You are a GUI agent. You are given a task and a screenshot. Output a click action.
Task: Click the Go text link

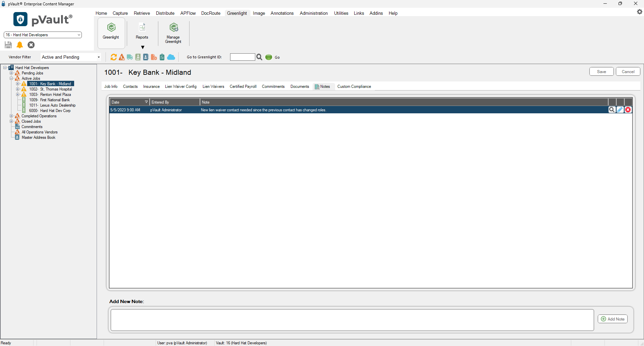pos(277,57)
